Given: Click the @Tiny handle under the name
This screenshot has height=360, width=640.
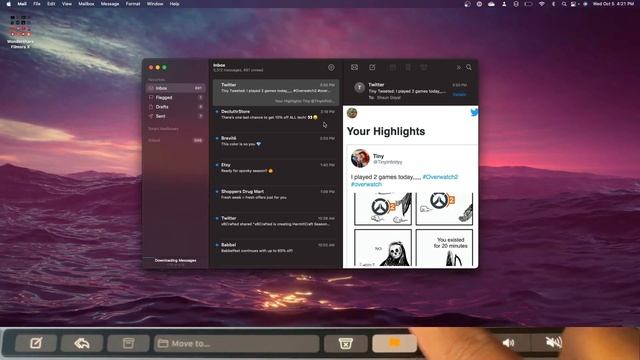Looking at the screenshot, I should pos(388,162).
